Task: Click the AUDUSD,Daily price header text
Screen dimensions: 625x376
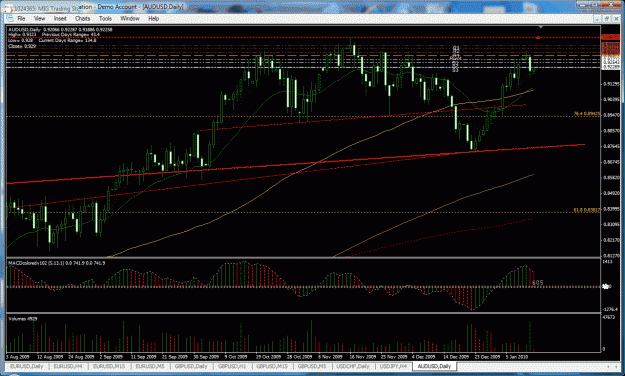Action: point(60,30)
